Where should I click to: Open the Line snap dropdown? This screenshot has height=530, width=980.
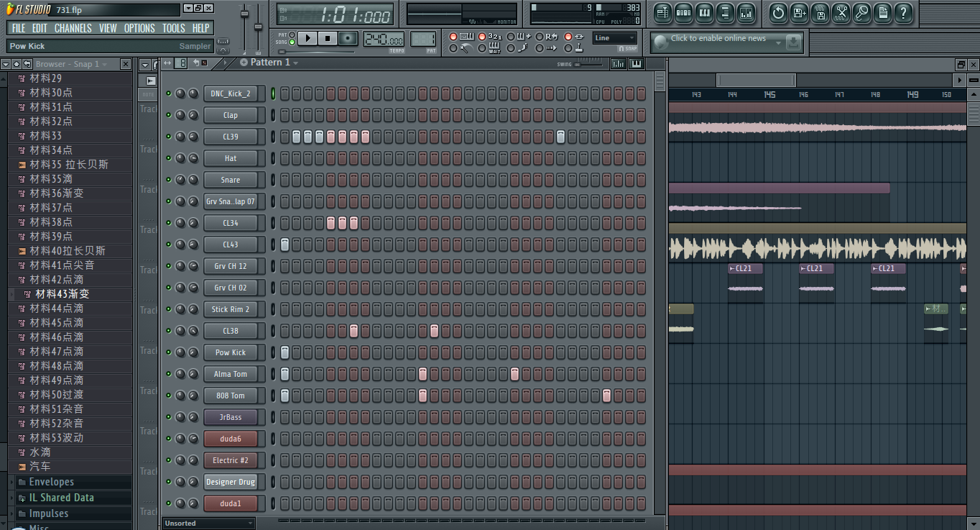pos(615,38)
